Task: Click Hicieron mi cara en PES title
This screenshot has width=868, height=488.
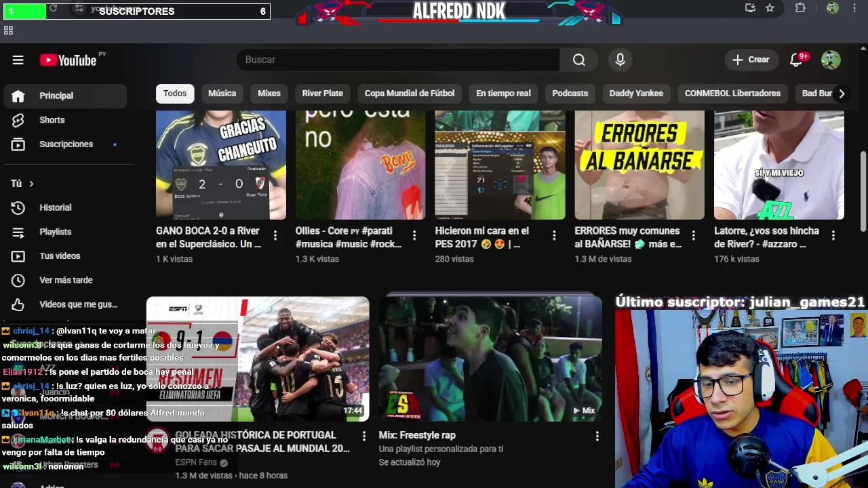Action: click(482, 237)
